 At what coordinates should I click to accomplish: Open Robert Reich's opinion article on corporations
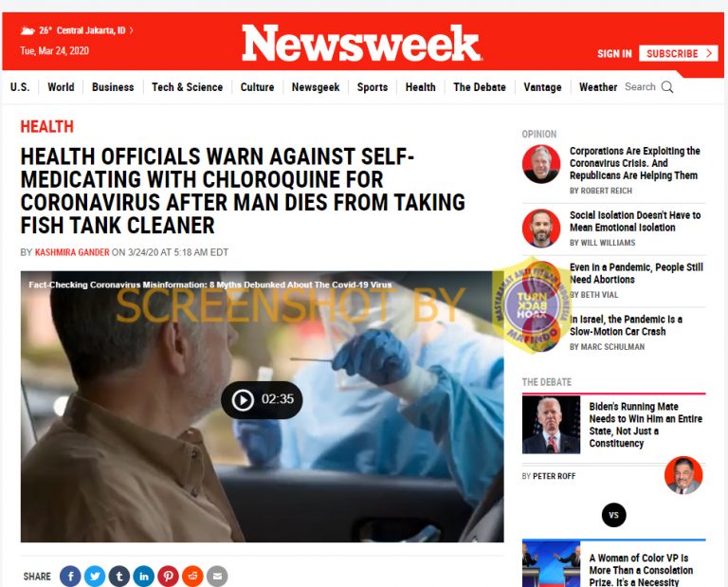[x=634, y=163]
